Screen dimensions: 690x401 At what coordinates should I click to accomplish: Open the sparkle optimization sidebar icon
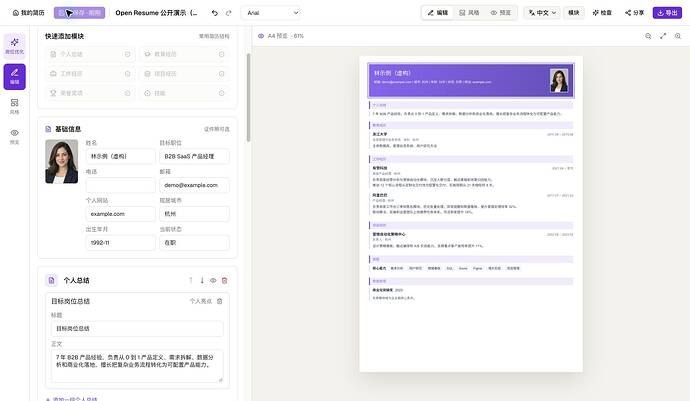[15, 46]
